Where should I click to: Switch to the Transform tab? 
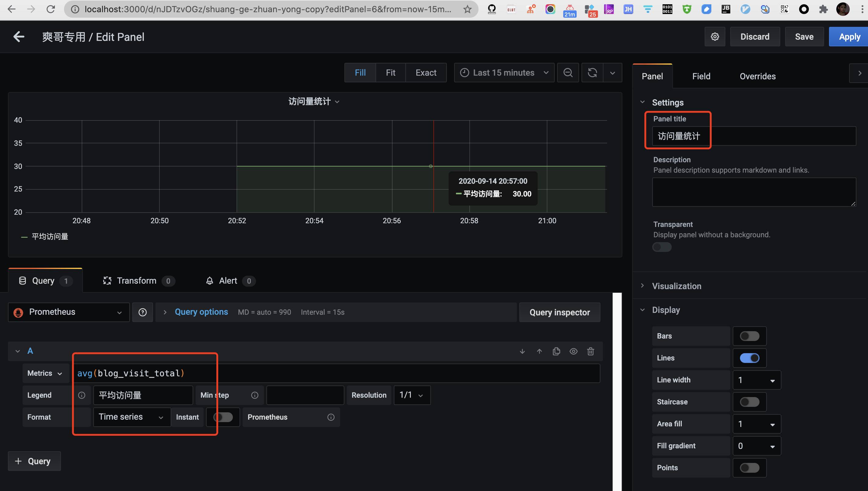tap(136, 281)
